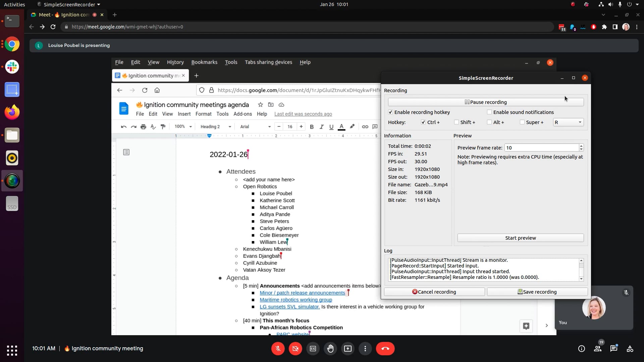
Task: Turn on camera in Meet controls
Action: [295, 349]
